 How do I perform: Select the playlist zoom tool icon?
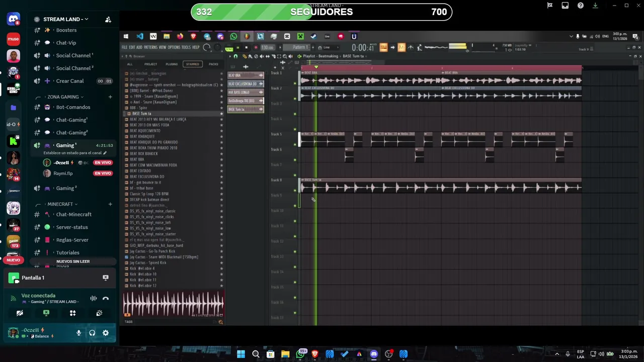coord(285,56)
